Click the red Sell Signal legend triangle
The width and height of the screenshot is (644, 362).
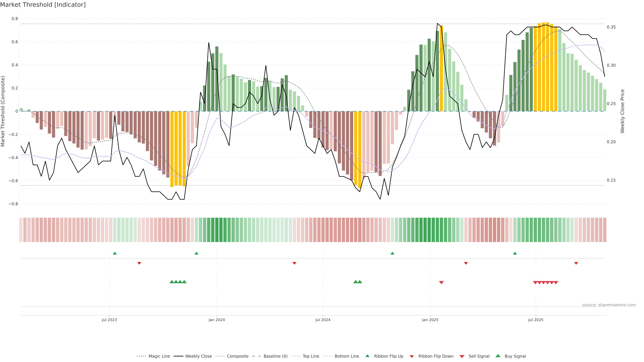[x=462, y=356]
